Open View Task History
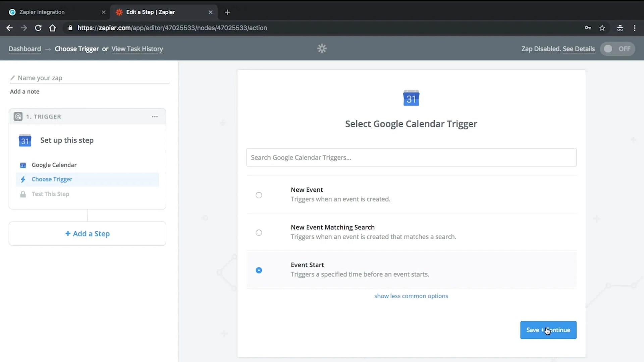Image resolution: width=644 pixels, height=362 pixels. coord(137,49)
